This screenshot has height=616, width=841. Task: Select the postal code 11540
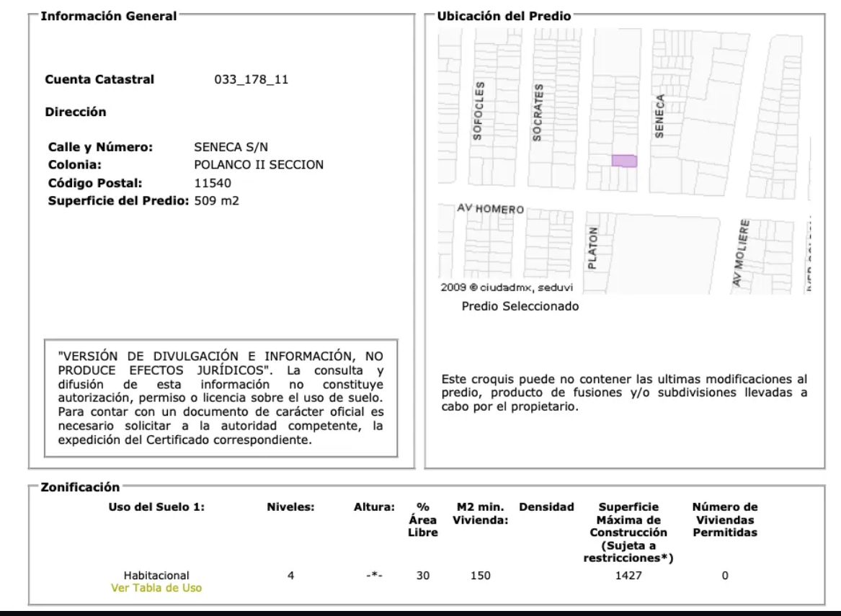tap(213, 183)
